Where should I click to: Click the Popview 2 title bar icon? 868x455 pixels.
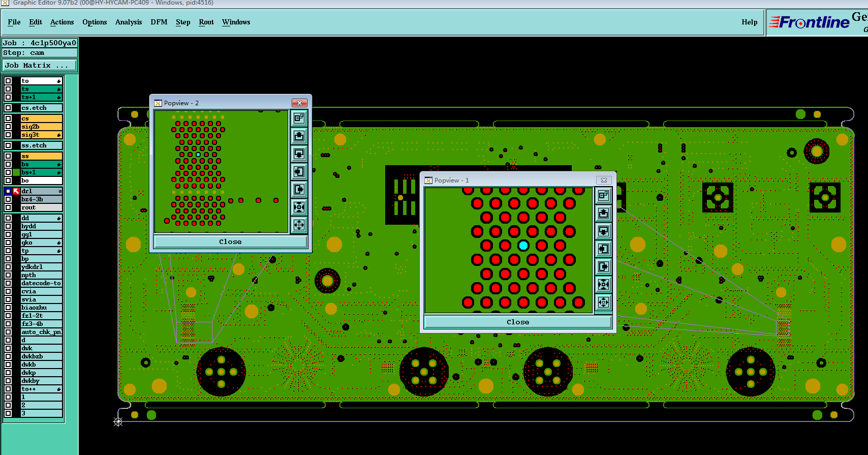158,103
